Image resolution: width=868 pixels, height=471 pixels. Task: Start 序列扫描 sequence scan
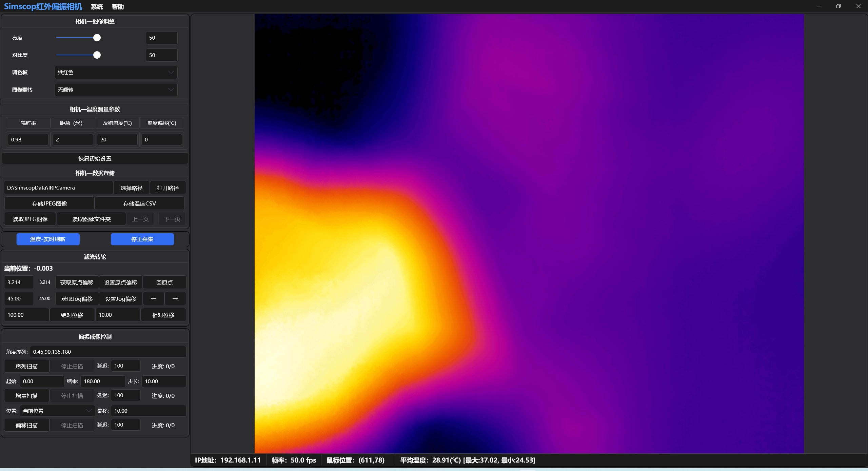(x=27, y=366)
